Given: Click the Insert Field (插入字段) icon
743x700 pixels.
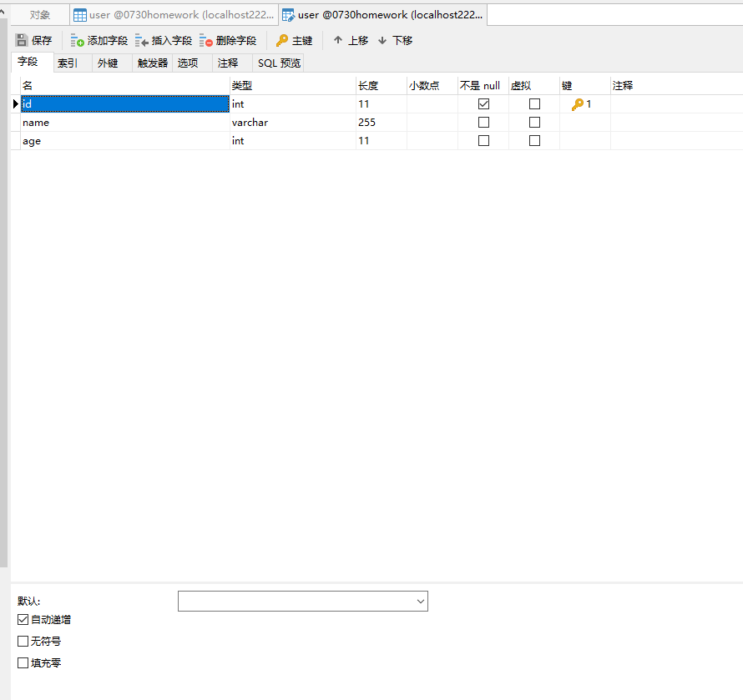Looking at the screenshot, I should point(141,41).
